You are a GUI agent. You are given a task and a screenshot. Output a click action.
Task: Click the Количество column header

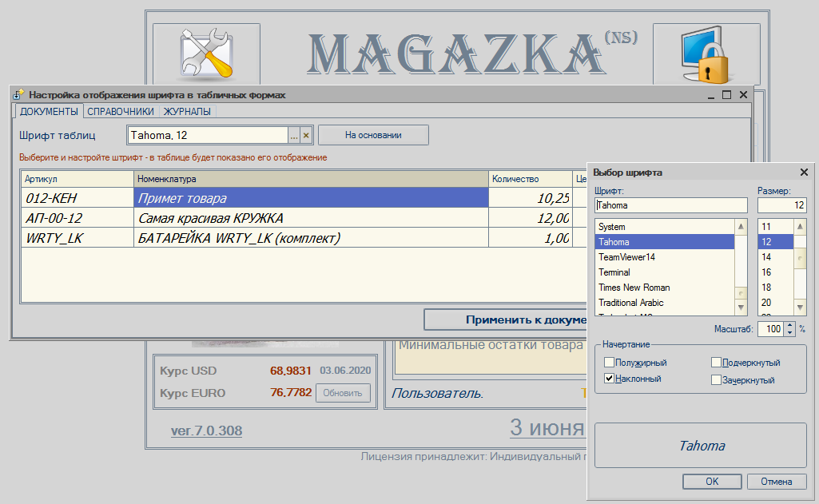coord(531,179)
